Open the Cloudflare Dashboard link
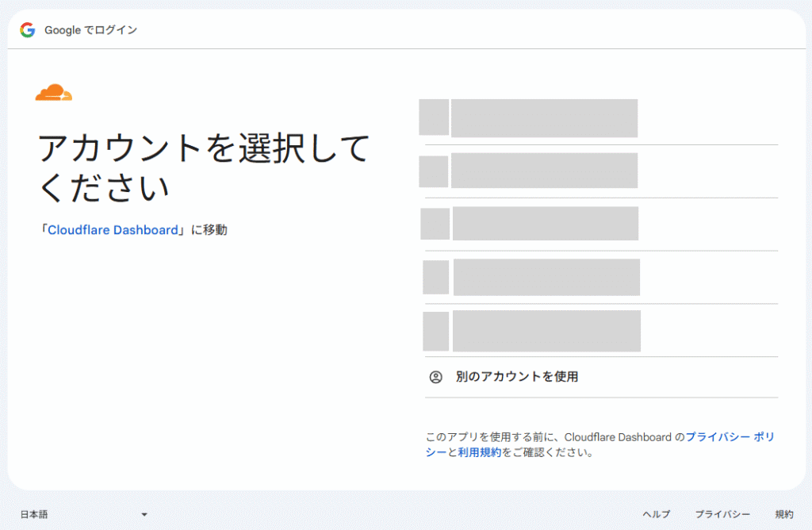 (113, 230)
